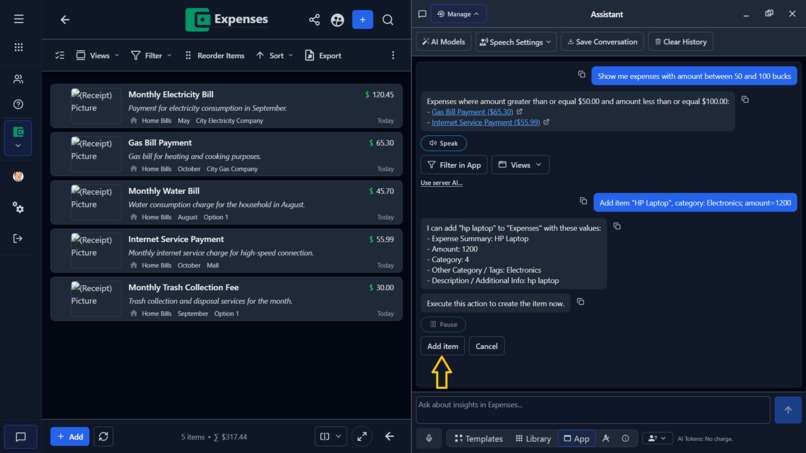This screenshot has height=453, width=806.
Task: Click the share icon in header
Action: [314, 20]
